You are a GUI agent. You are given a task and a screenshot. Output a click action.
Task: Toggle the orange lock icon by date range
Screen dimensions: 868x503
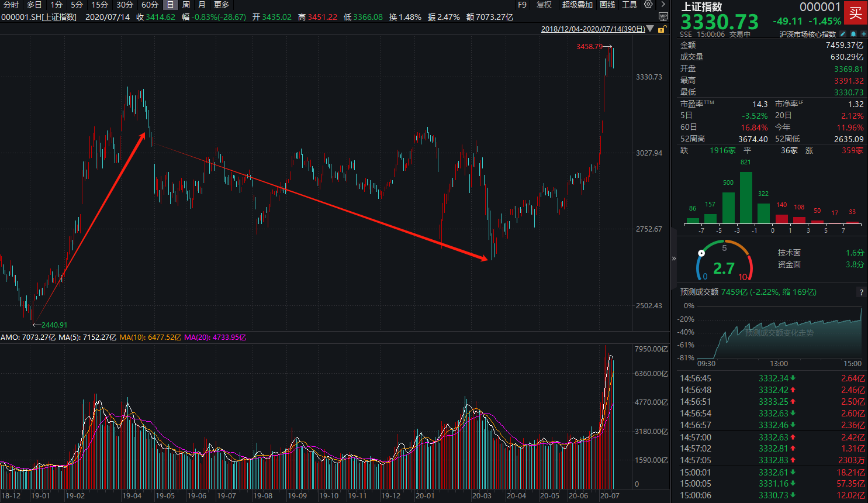coord(662,29)
